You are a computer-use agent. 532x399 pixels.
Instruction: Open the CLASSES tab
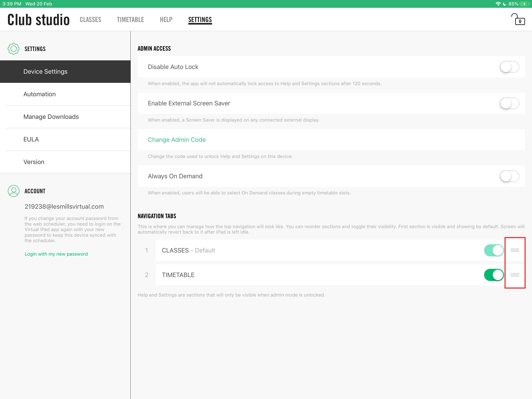click(x=90, y=20)
